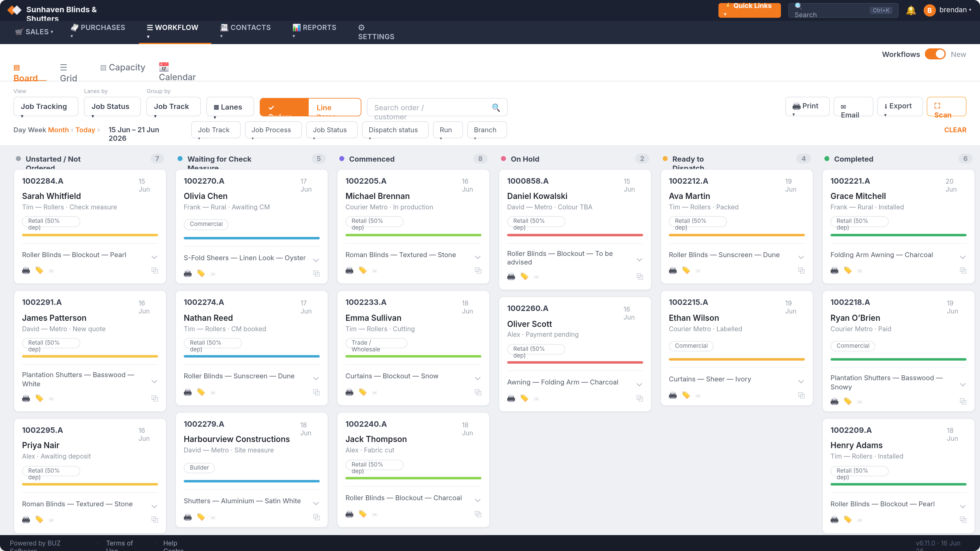Click search magnifier in order search box
The width and height of the screenshot is (980, 551).
click(x=496, y=108)
